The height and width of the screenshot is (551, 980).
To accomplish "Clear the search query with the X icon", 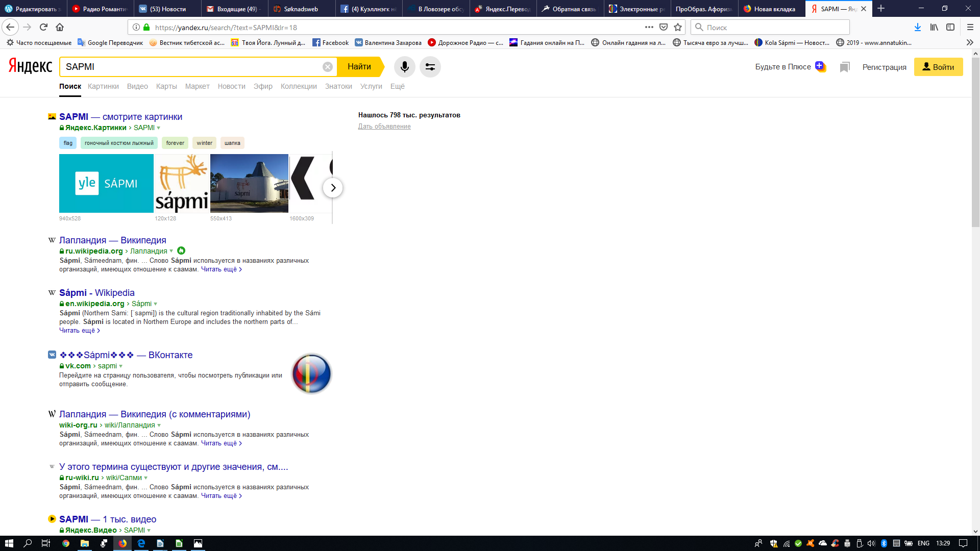I will [x=328, y=67].
